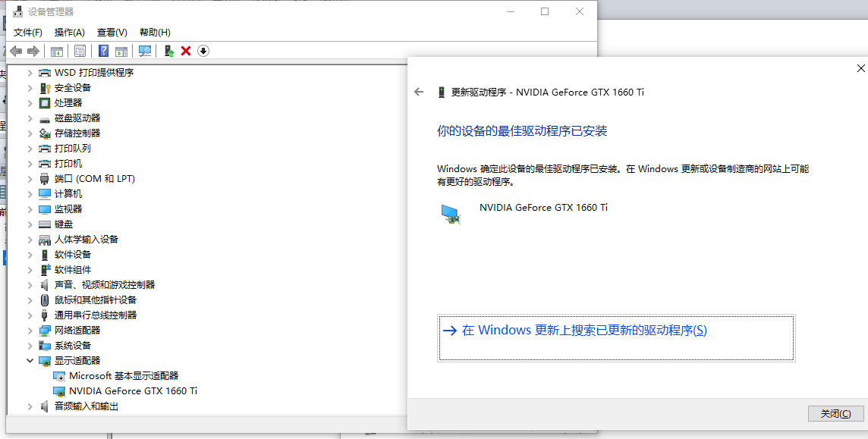
Task: Select the 通用串行总线控制器 USB icon
Action: [45, 315]
